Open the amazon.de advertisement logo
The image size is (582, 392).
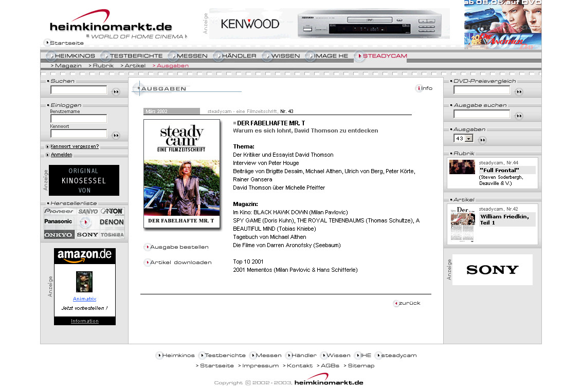[x=85, y=255]
